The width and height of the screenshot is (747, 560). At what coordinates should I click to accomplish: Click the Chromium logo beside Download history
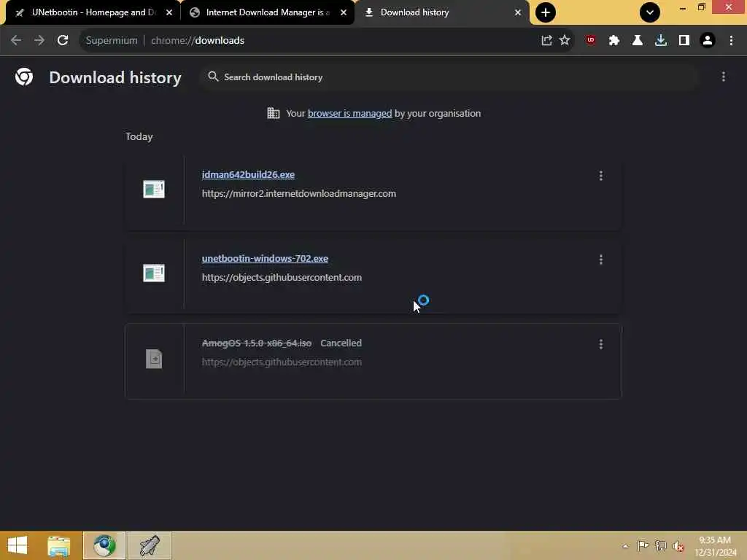[24, 77]
